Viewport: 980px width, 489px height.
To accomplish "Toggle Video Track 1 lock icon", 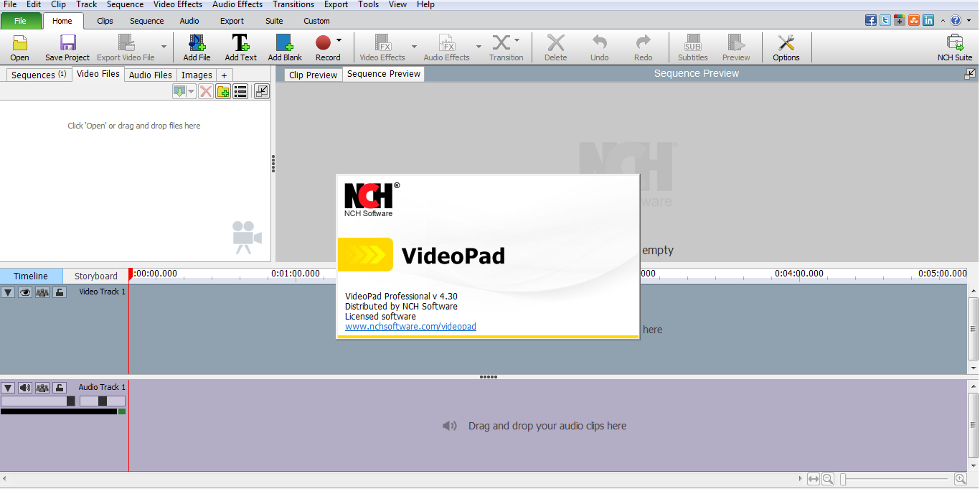I will click(60, 292).
